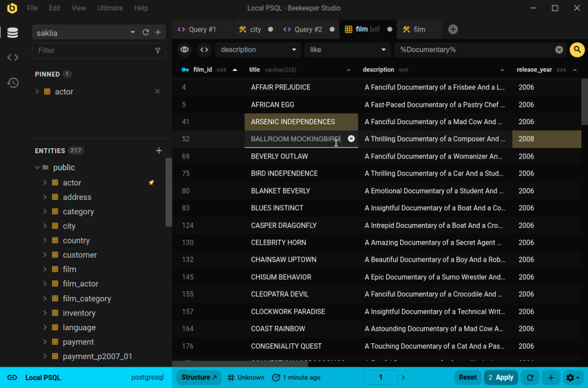Click the entities filter funnel icon
This screenshot has width=588, height=388.
click(158, 51)
